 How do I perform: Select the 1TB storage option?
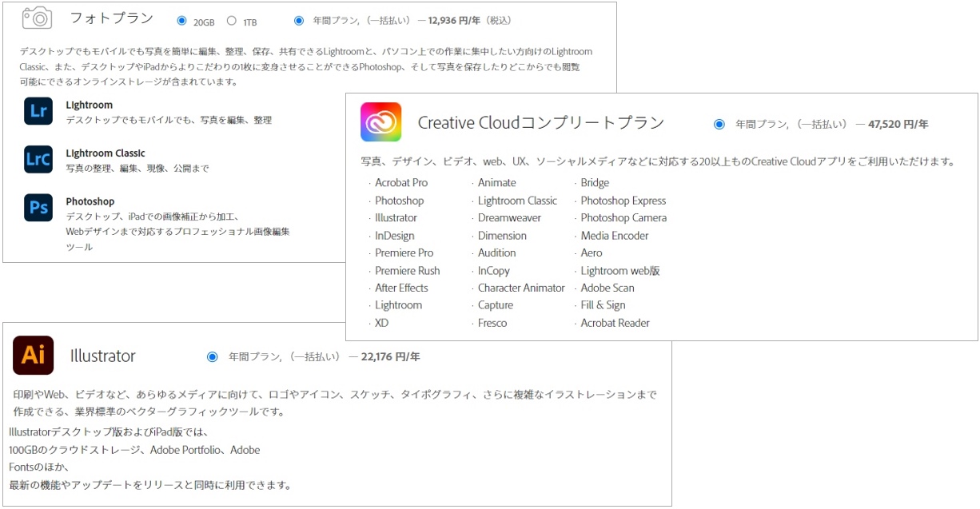232,21
